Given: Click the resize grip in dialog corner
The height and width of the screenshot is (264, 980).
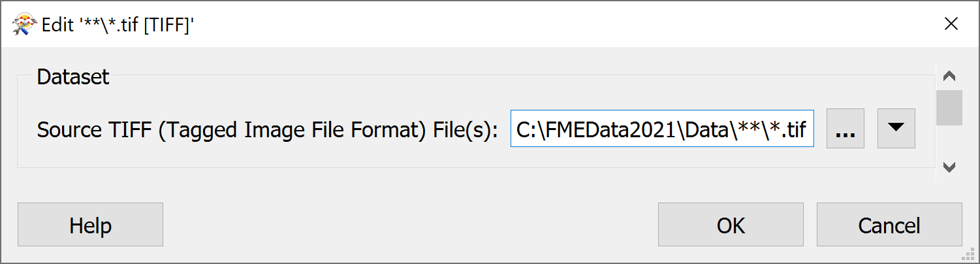Looking at the screenshot, I should tap(971, 255).
